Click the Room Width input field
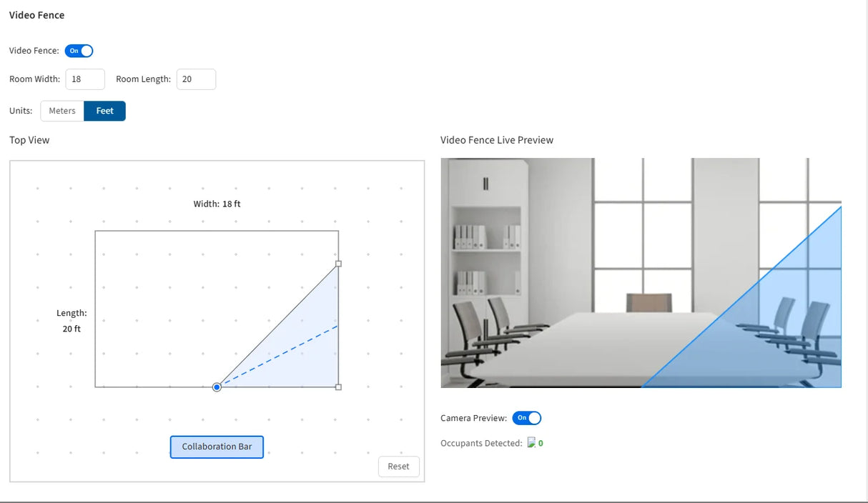This screenshot has width=868, height=503. pyautogui.click(x=85, y=79)
